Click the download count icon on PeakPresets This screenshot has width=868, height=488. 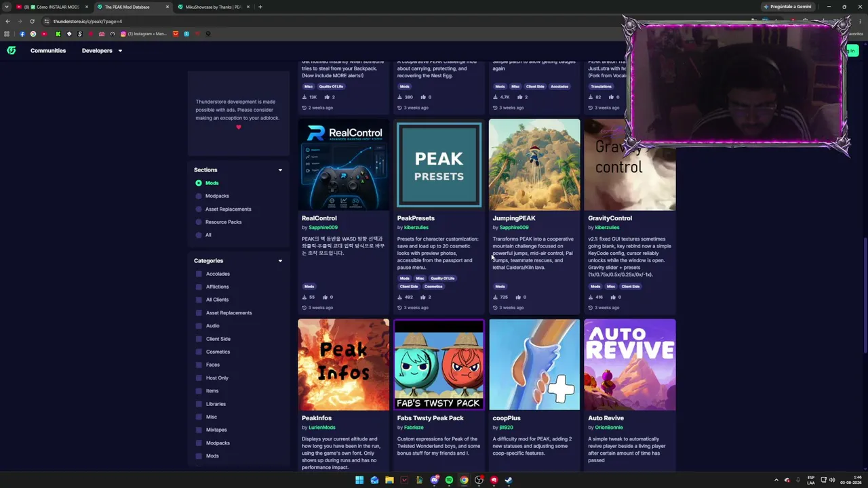click(400, 297)
